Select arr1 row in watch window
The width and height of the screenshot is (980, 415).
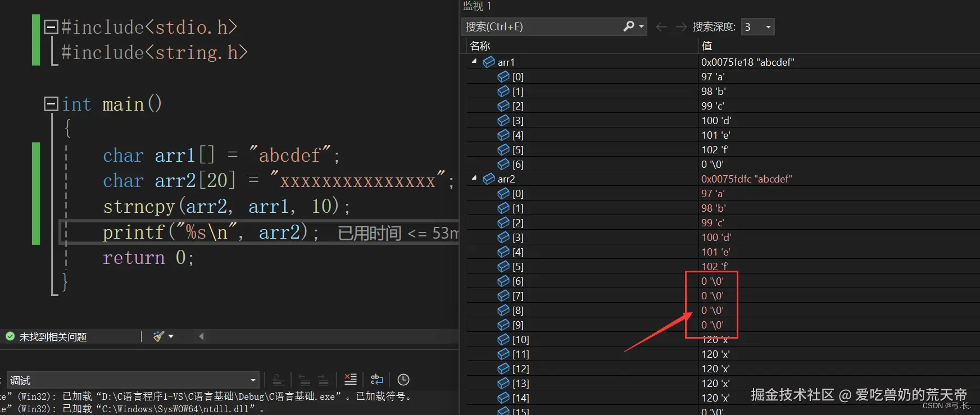pos(723,62)
